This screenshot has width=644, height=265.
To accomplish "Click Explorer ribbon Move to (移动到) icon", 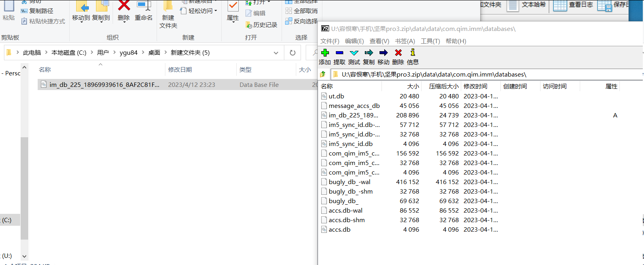I will point(82,6).
